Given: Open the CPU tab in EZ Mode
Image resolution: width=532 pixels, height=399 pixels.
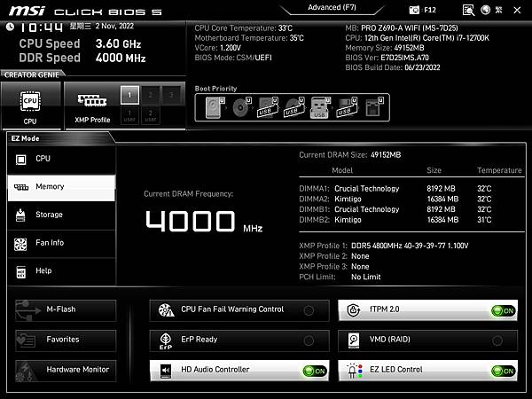Looking at the screenshot, I should [x=61, y=159].
